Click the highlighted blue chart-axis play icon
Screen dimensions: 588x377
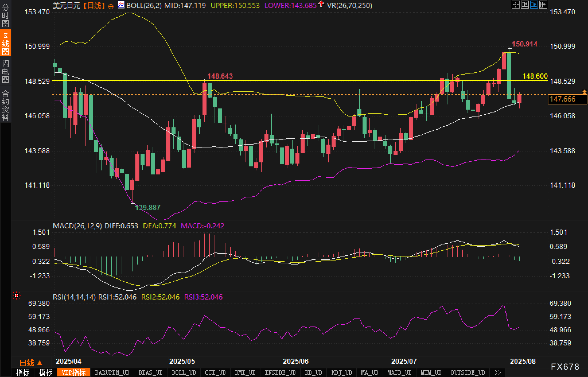coord(534,5)
